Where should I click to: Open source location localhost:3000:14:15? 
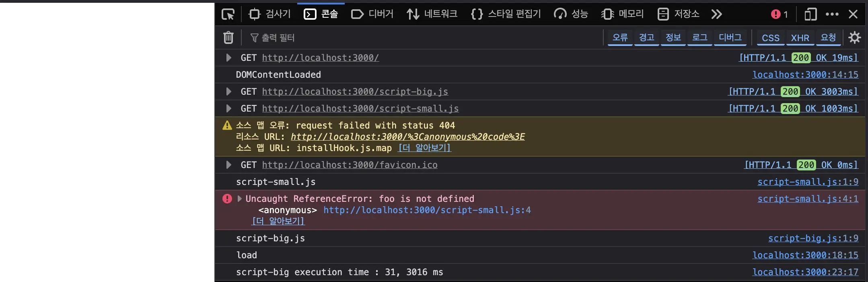tap(806, 75)
